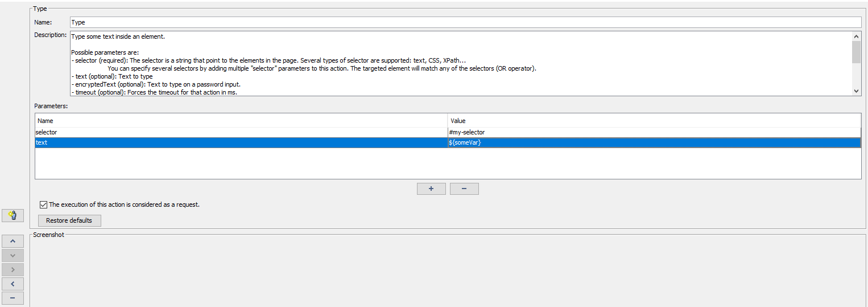Click the right arrow indent button

(13, 269)
